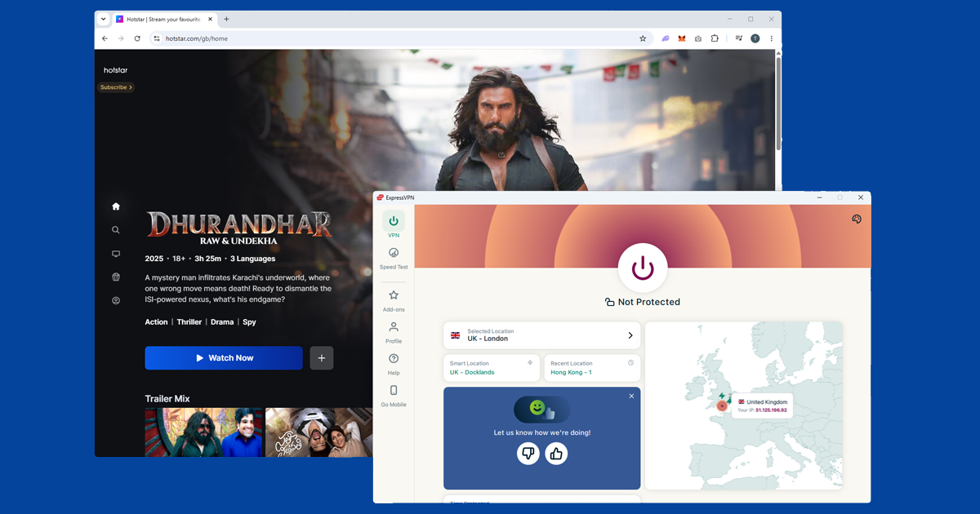Viewport: 980px width, 514px height.
Task: Go back in the Chrome browser
Action: 105,38
